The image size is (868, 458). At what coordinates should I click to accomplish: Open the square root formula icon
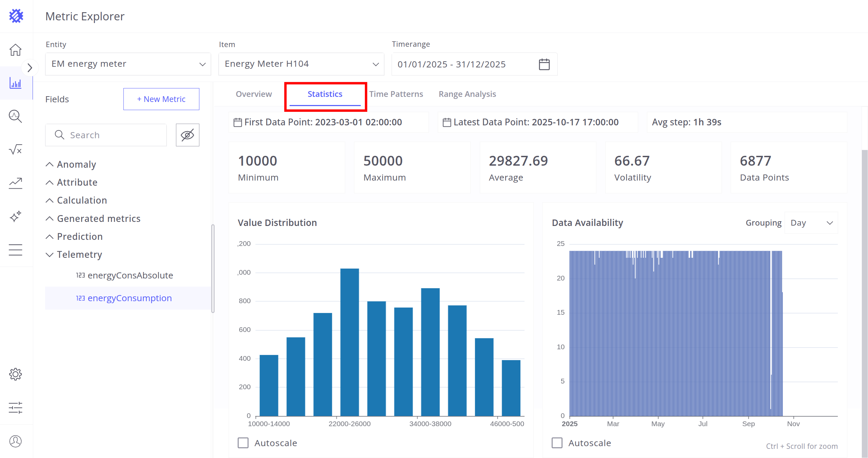coord(16,150)
